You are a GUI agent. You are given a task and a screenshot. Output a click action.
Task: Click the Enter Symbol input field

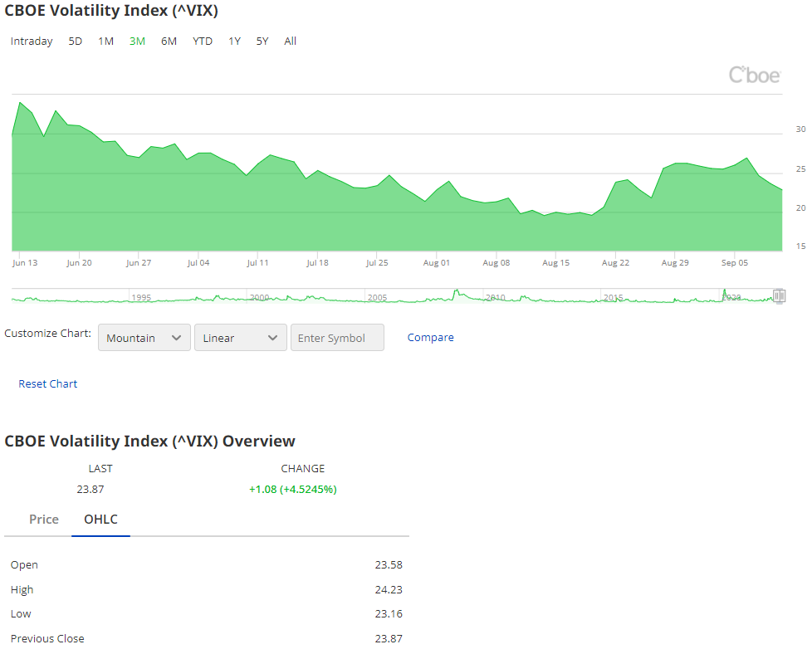tap(338, 338)
